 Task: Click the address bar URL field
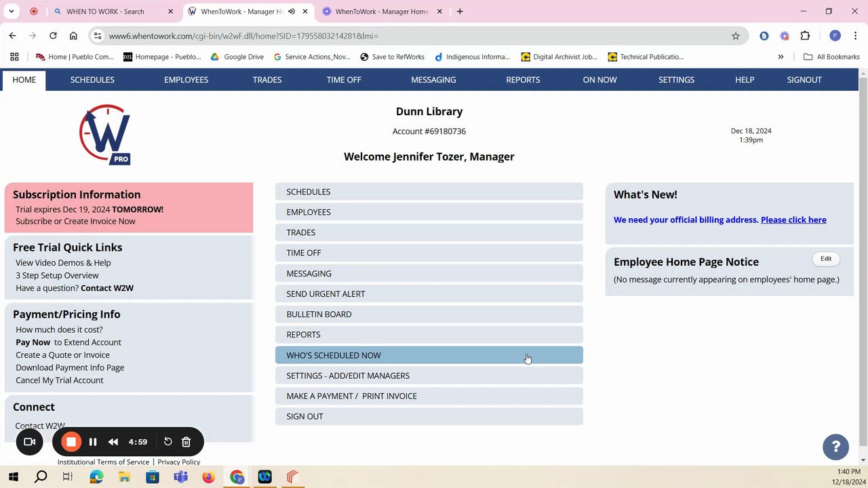(x=414, y=36)
